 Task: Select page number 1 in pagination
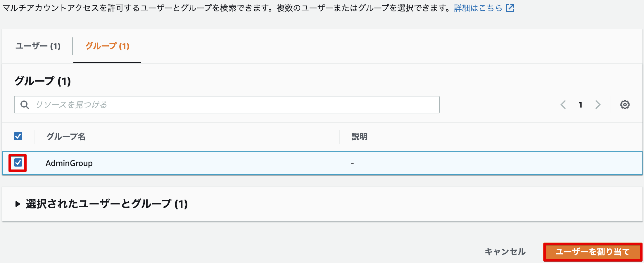point(580,104)
